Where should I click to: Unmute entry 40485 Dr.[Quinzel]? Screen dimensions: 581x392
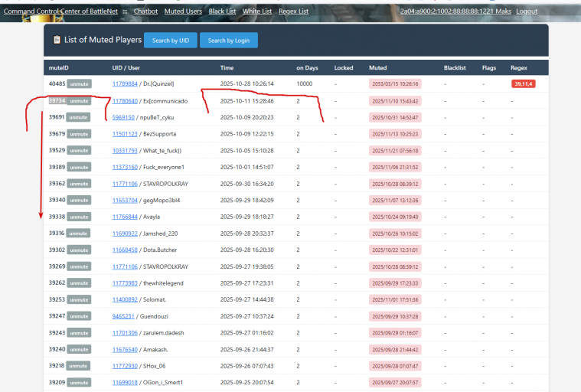click(80, 84)
